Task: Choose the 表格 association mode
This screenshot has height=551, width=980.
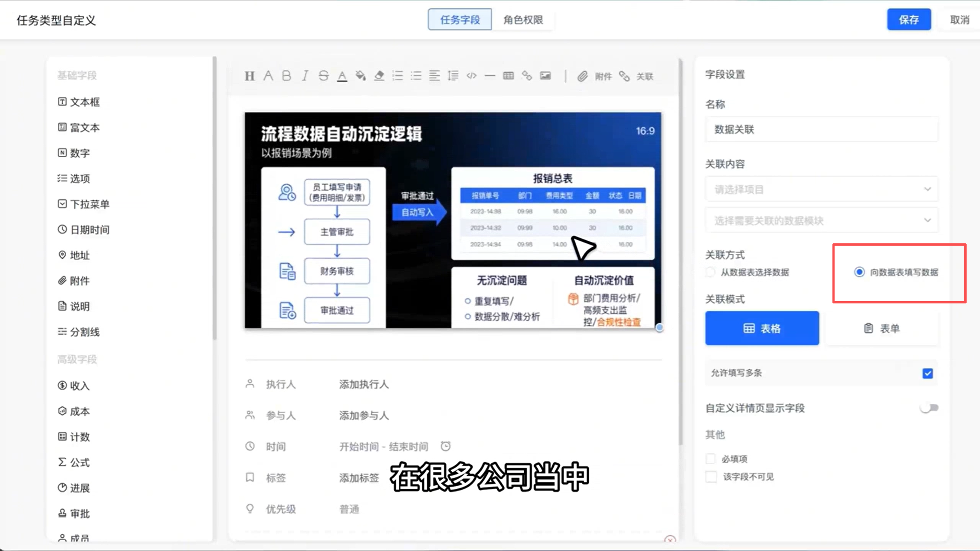Action: (762, 328)
